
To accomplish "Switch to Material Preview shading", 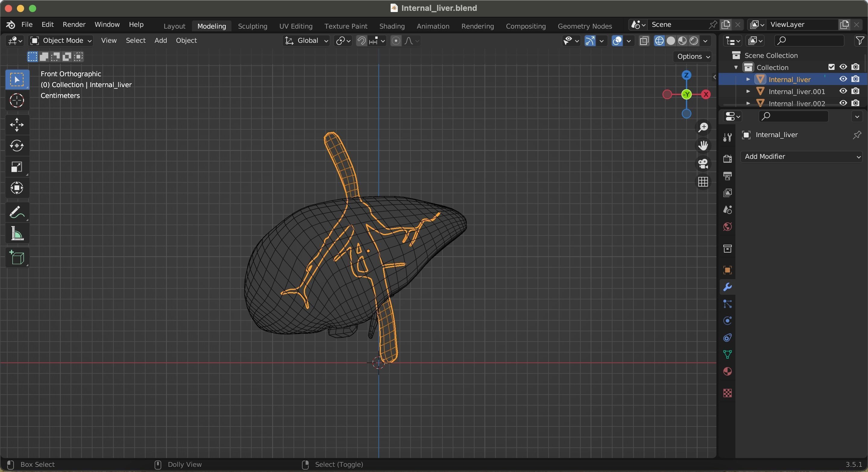I will click(682, 41).
